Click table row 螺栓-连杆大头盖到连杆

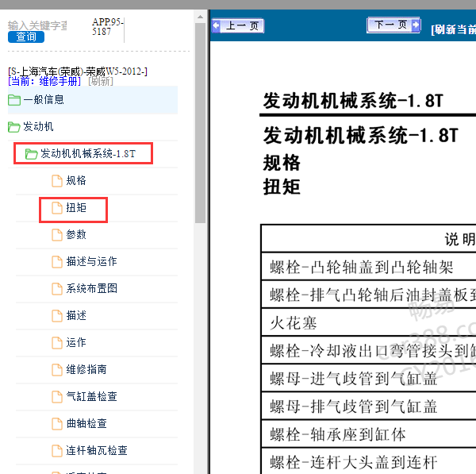[x=369, y=462]
